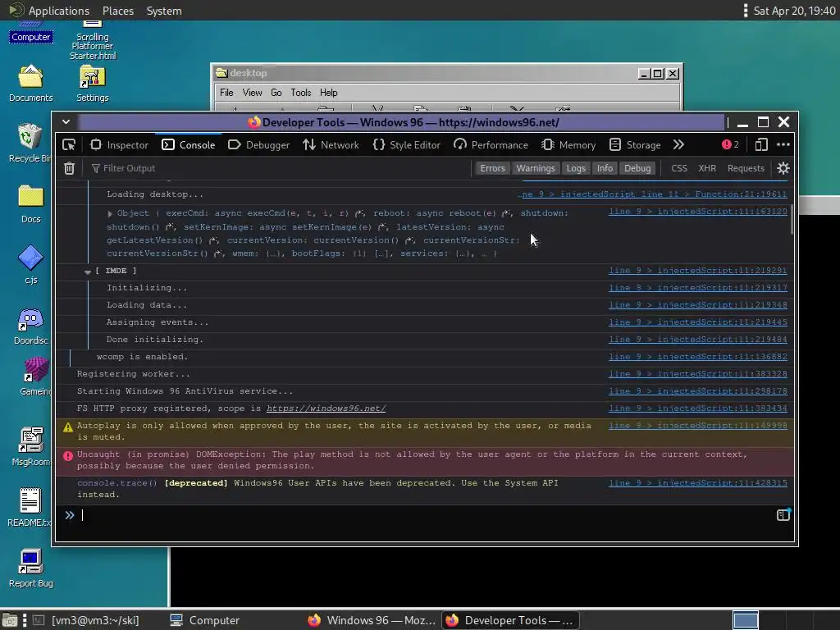Open source link of deprecated console.trace message

click(x=697, y=482)
